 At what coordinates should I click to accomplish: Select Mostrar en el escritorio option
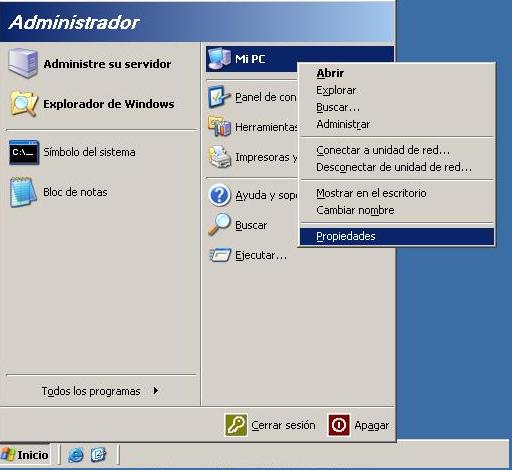(397, 193)
